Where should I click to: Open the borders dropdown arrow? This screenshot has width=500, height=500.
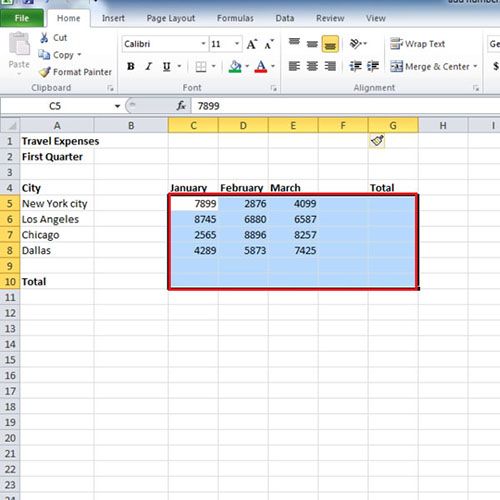tap(213, 66)
